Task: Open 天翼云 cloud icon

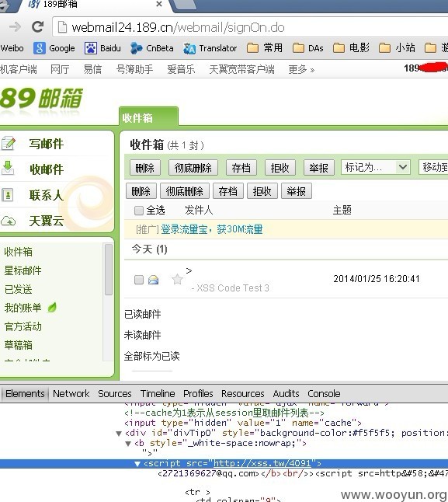Action: 8,221
